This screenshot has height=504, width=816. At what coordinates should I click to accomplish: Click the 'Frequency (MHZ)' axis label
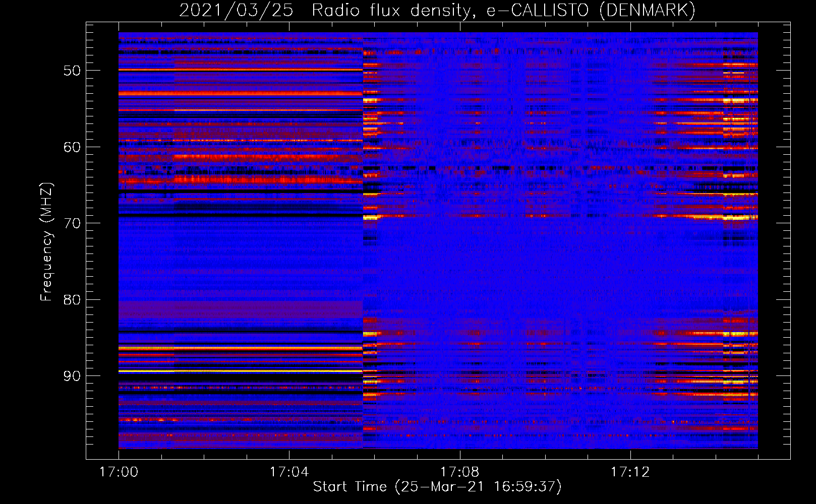(46, 241)
